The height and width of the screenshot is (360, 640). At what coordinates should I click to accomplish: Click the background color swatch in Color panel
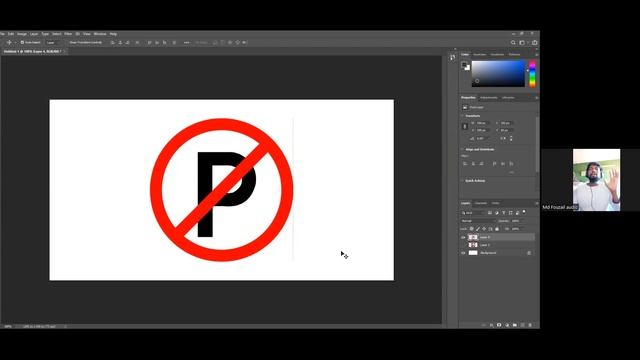tap(468, 68)
